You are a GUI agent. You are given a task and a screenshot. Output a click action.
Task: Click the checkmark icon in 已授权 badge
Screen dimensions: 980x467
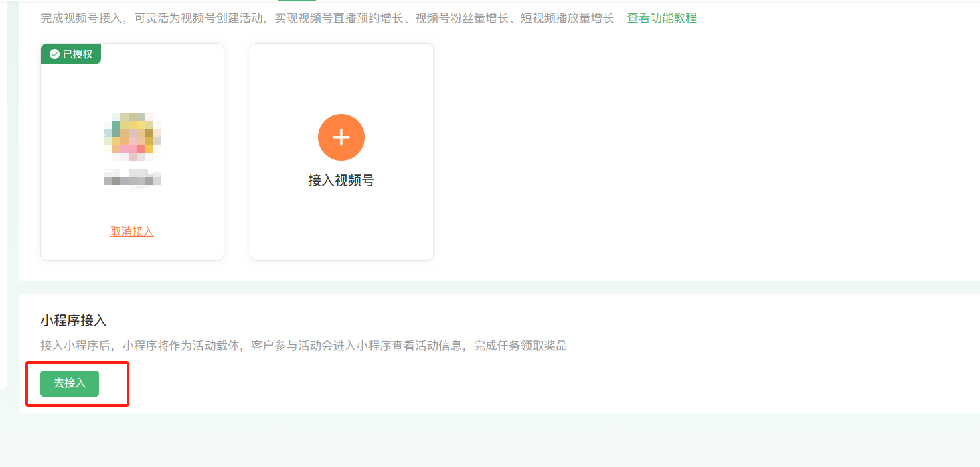point(55,54)
